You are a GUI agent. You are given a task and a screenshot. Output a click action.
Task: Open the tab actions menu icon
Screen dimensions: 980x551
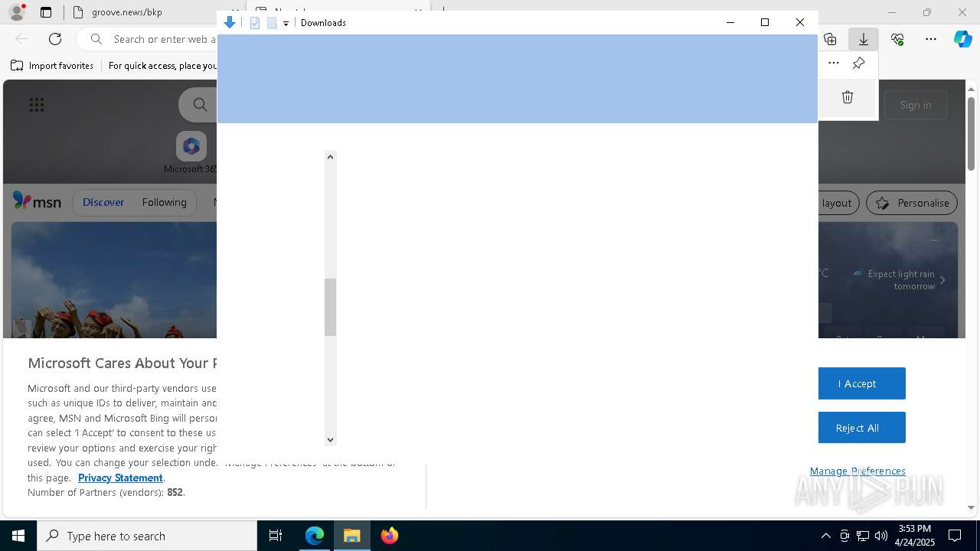click(x=46, y=12)
